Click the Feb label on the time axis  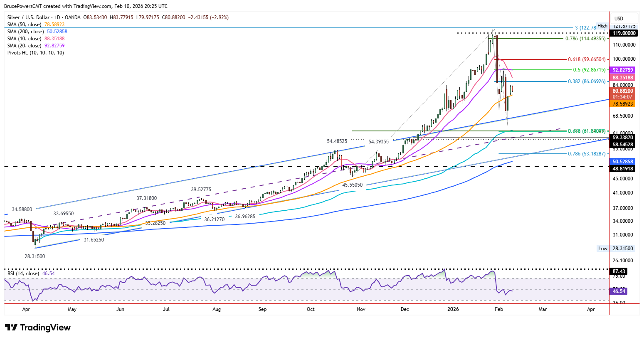(x=498, y=309)
